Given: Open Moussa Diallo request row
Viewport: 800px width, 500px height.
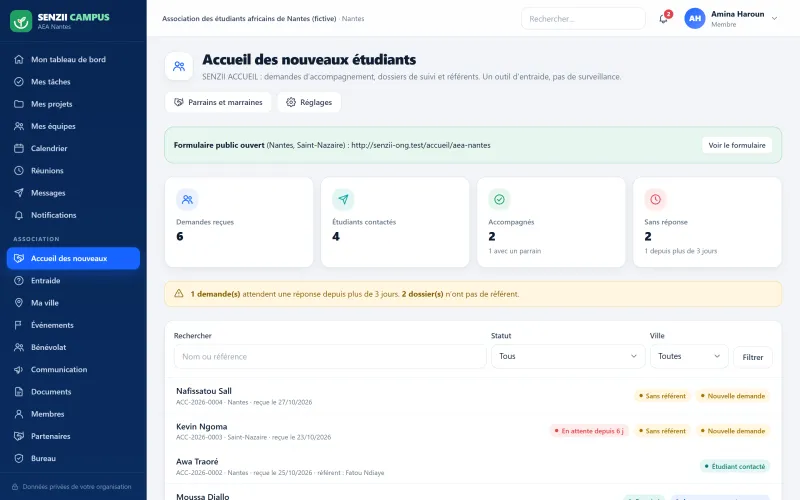Looking at the screenshot, I should click(x=473, y=493).
